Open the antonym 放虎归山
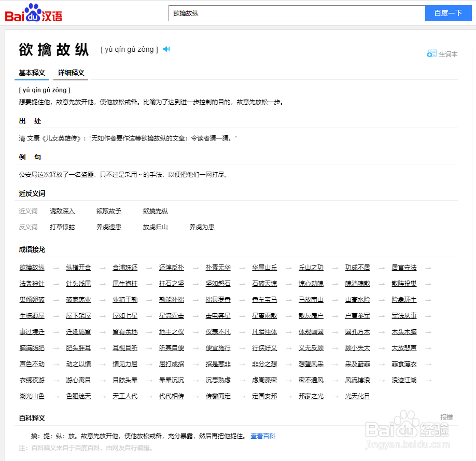The height and width of the screenshot is (461, 476). [155, 227]
